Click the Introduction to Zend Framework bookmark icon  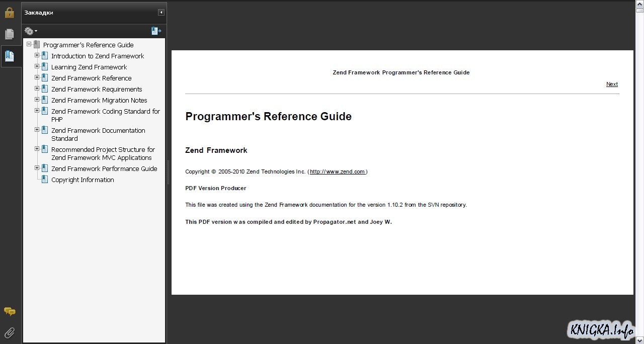point(45,56)
